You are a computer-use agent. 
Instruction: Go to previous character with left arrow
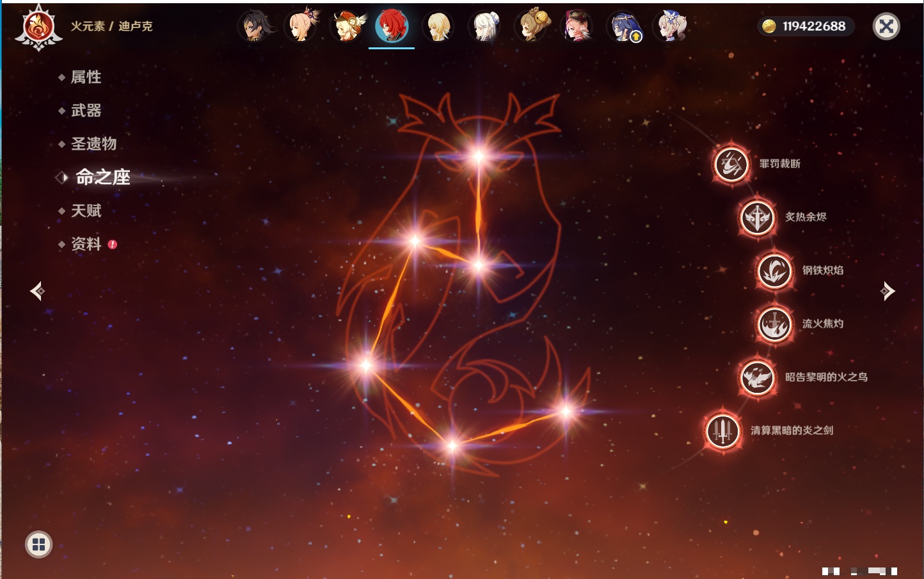pyautogui.click(x=38, y=291)
